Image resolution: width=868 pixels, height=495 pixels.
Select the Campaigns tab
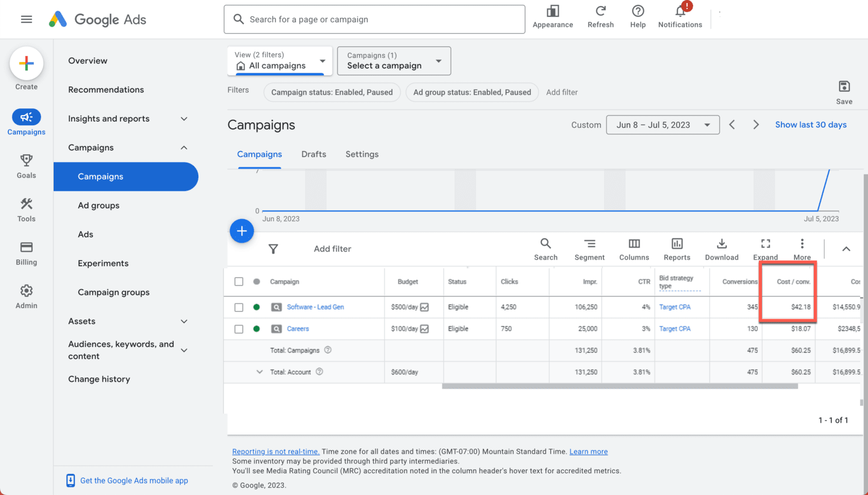(259, 154)
